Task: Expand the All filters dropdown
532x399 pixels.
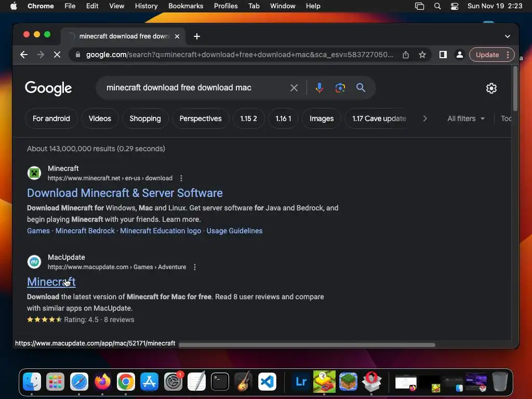Action: click(466, 119)
